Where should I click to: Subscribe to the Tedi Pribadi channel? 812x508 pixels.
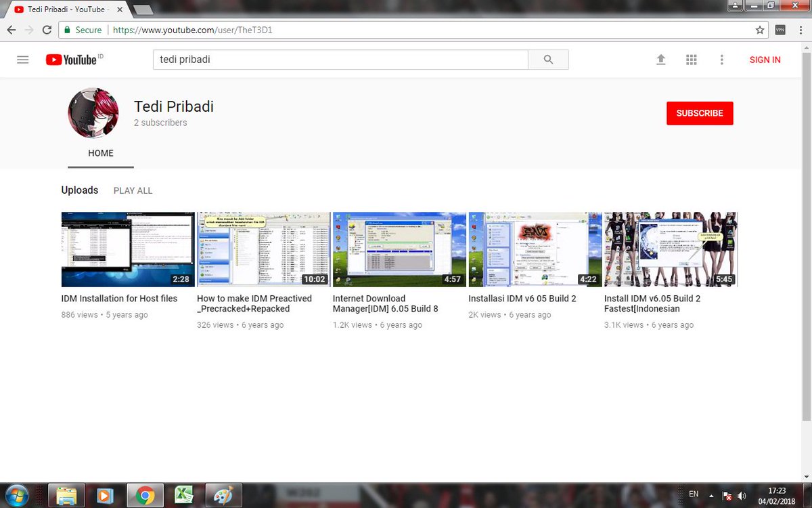[700, 114]
